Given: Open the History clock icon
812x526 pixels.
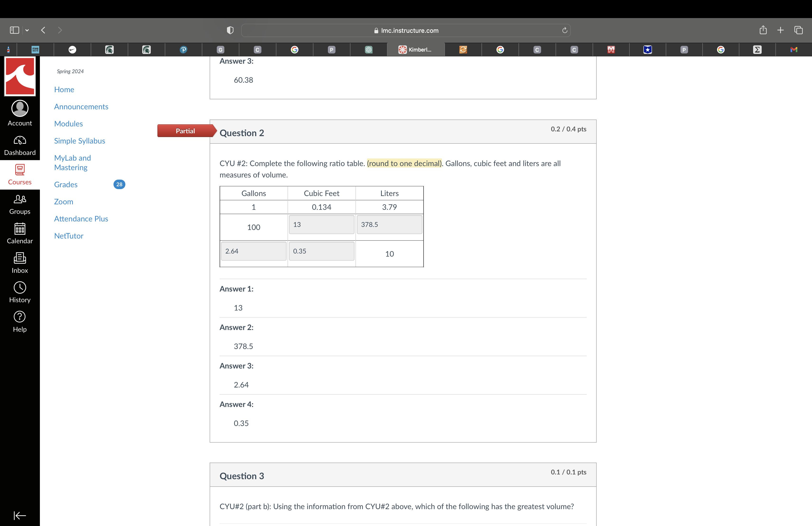Looking at the screenshot, I should (20, 288).
